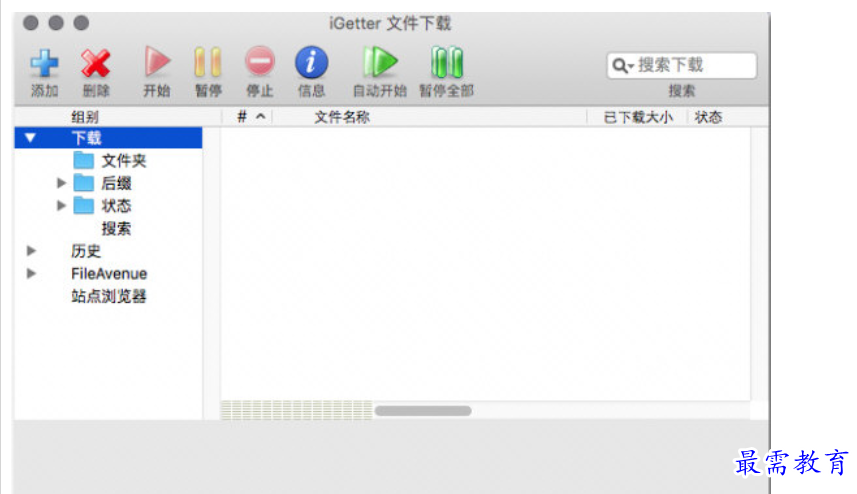Viewport: 857px width, 494px height.
Task: Collapse the 下载 group triangle
Action: [30, 138]
